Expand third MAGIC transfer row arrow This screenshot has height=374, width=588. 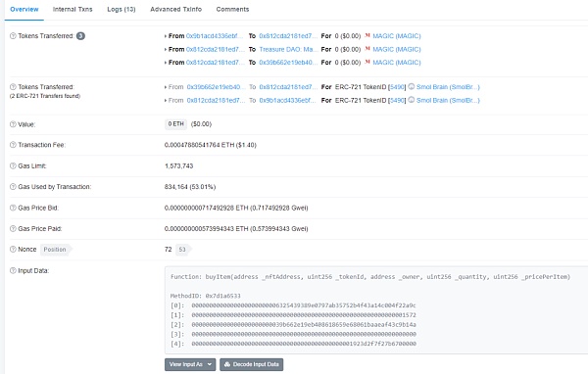(x=166, y=63)
